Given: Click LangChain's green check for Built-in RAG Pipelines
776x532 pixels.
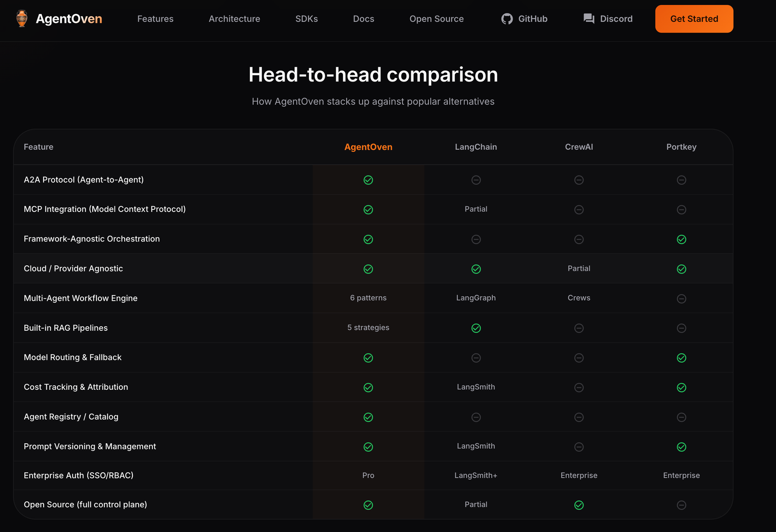Looking at the screenshot, I should (x=476, y=328).
